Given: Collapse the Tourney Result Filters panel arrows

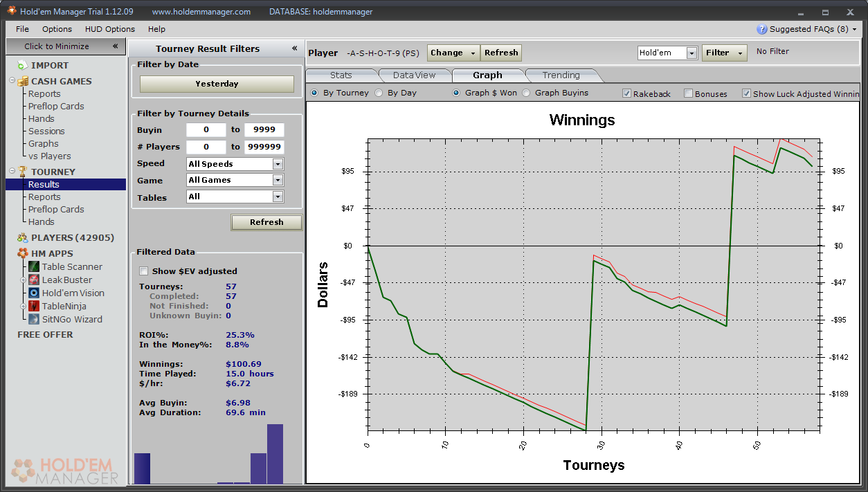Looking at the screenshot, I should 294,48.
